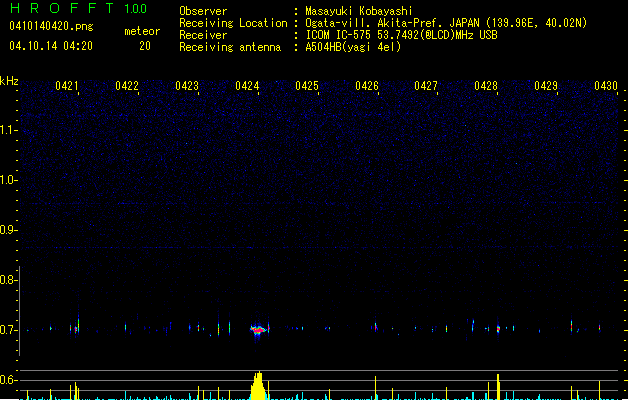Viewport: 629px width, 400px height.
Task: Click the date stamp 04.10.14 04:20
Action: [x=51, y=46]
